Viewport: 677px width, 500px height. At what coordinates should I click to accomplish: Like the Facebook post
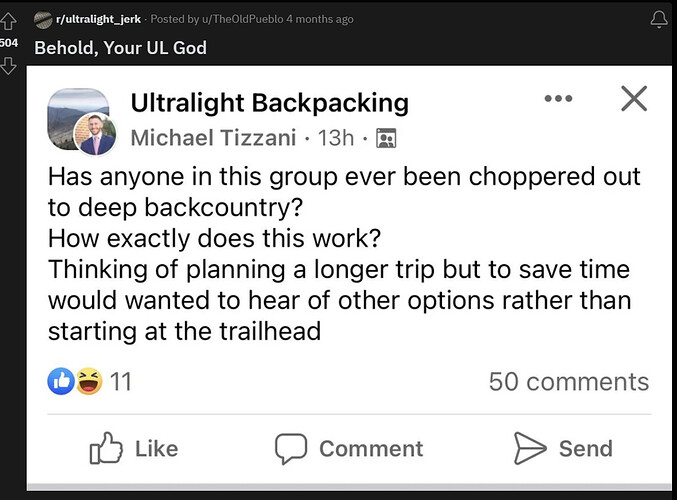134,448
